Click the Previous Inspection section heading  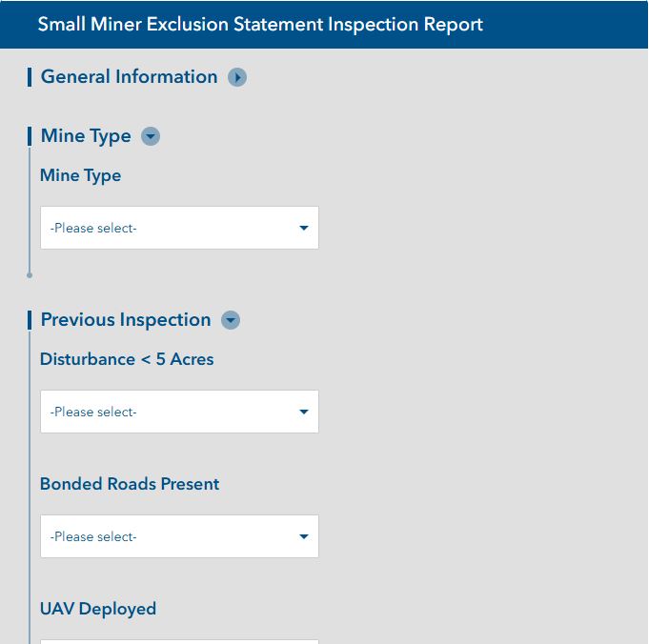point(126,320)
